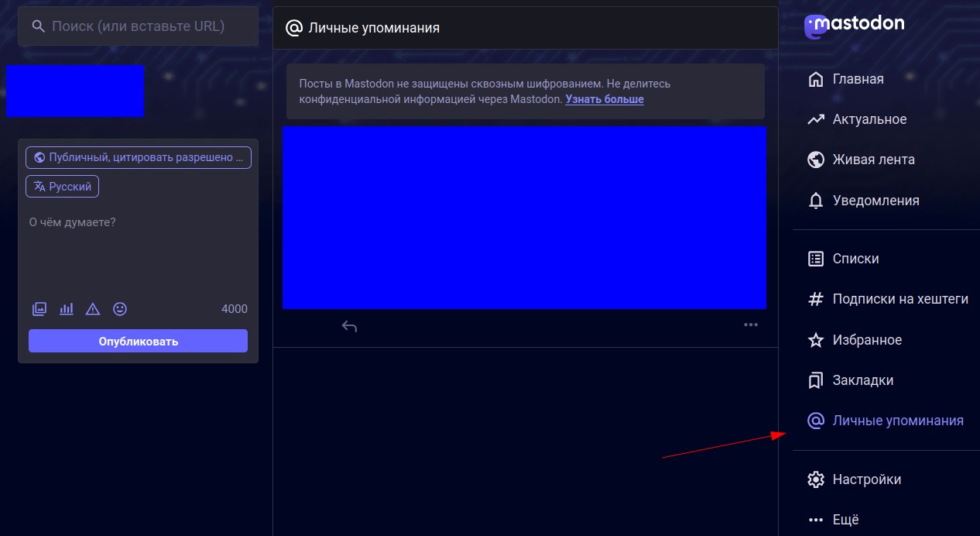Open the emoji picker smiley icon
This screenshot has width=980, height=536.
pyautogui.click(x=120, y=309)
